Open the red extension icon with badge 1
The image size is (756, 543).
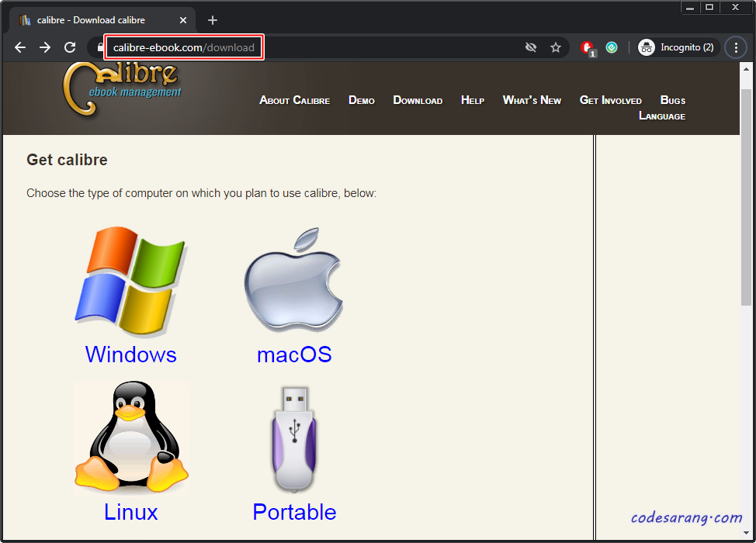(588, 48)
